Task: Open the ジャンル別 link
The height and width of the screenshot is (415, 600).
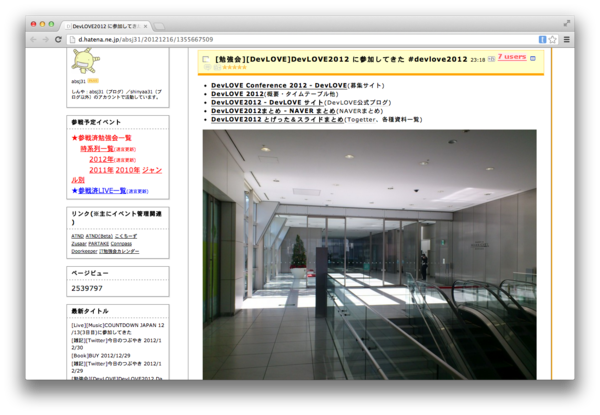Action: click(x=117, y=175)
